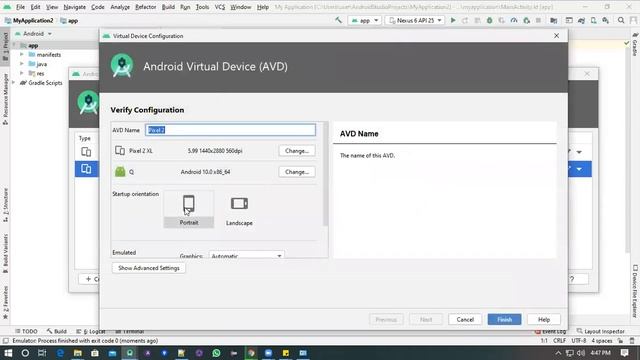Screen dimensions: 640x360
Task: Open the Build Variants side tab
Action: [5, 253]
